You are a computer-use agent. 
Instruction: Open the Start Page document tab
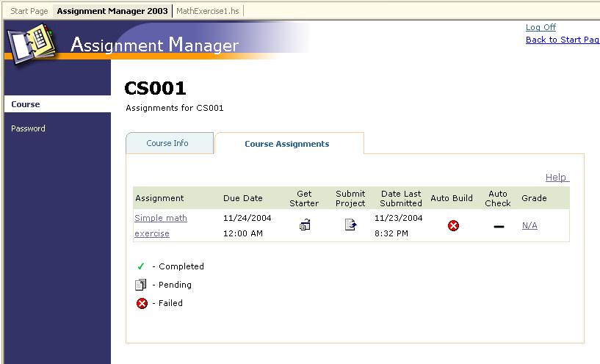coord(29,11)
